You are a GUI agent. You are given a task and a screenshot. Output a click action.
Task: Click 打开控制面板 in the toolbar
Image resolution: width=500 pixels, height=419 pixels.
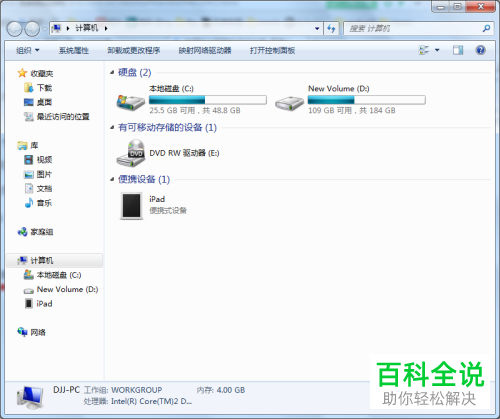pos(272,50)
